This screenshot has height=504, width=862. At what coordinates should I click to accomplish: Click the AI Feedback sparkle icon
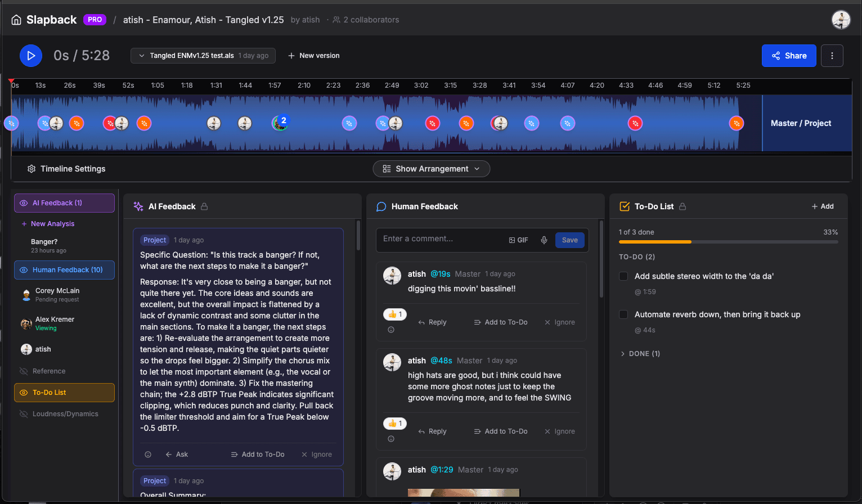(138, 206)
